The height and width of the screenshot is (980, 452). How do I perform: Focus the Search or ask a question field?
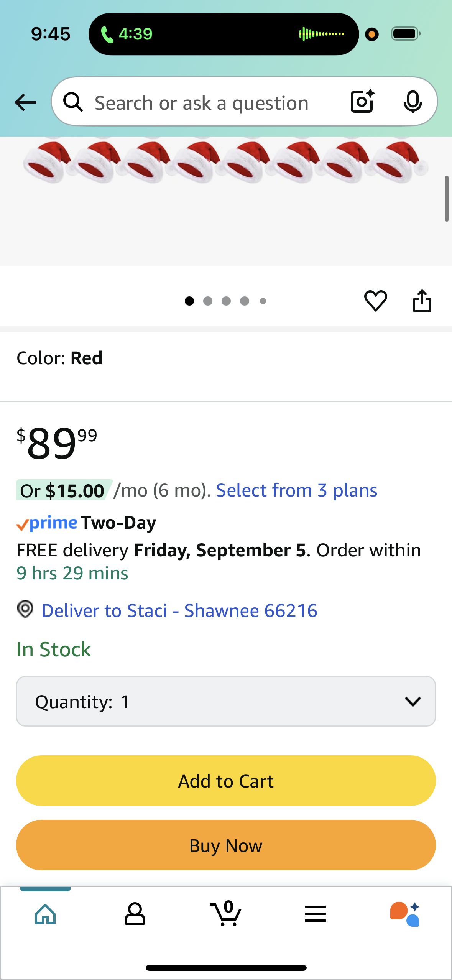[202, 103]
